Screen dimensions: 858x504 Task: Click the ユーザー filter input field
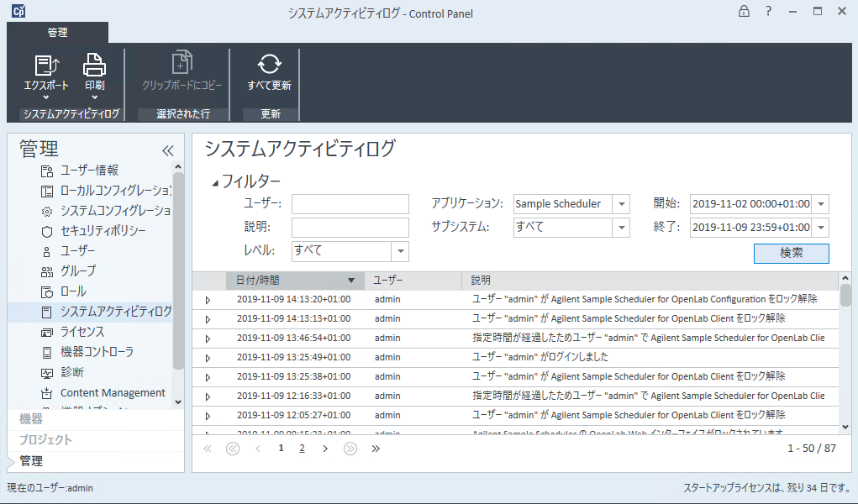coord(350,204)
